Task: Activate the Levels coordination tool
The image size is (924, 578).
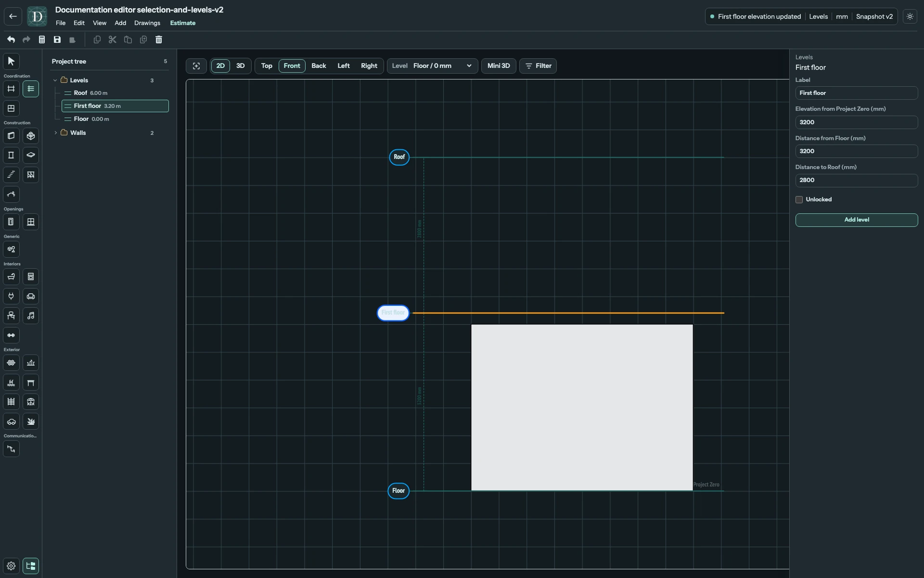Action: [31, 89]
